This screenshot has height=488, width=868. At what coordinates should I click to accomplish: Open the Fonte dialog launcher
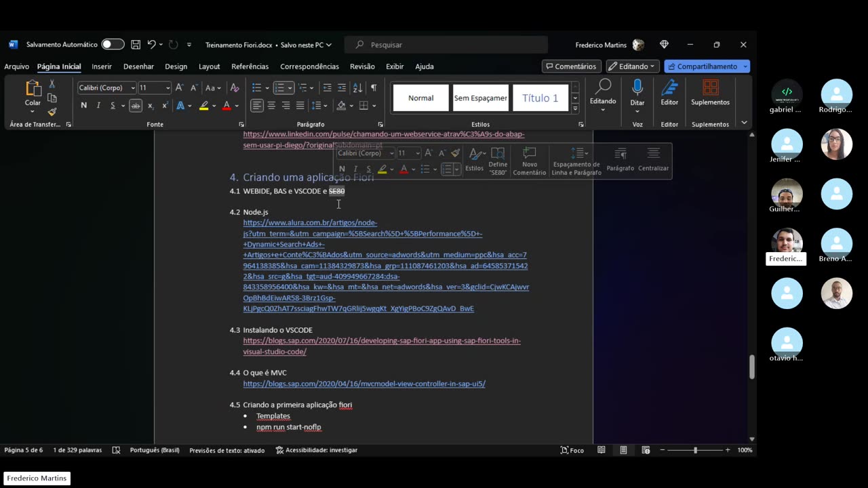point(241,125)
